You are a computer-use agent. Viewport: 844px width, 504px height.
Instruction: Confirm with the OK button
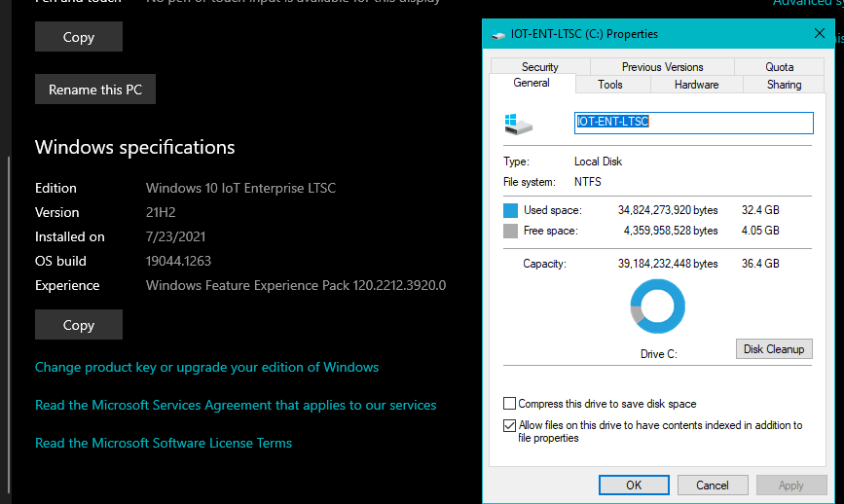[634, 486]
